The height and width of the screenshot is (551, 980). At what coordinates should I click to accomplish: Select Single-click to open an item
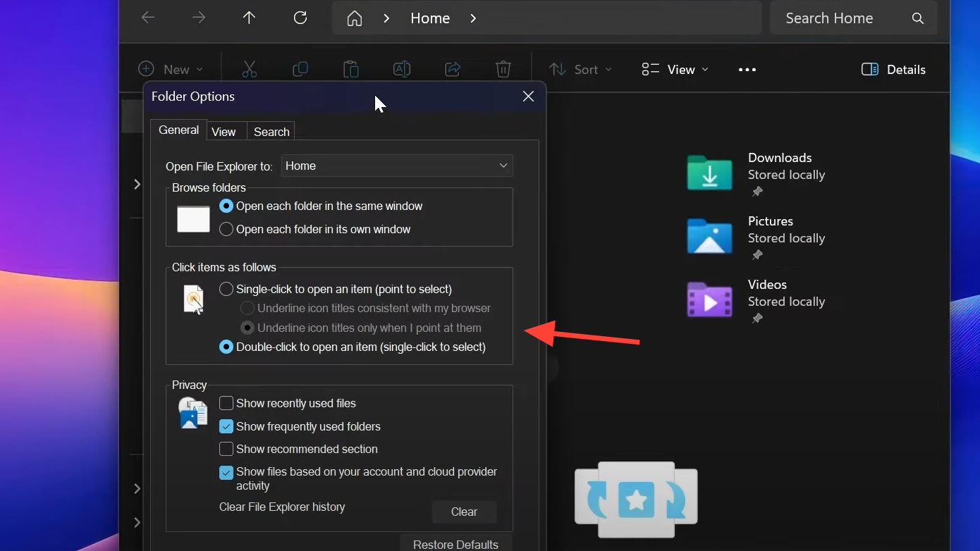pyautogui.click(x=226, y=289)
